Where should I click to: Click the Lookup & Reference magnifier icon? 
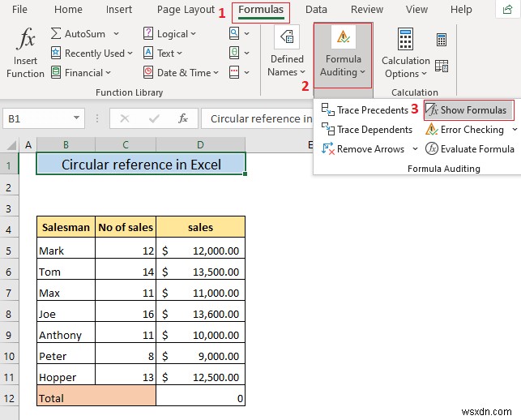tap(234, 33)
